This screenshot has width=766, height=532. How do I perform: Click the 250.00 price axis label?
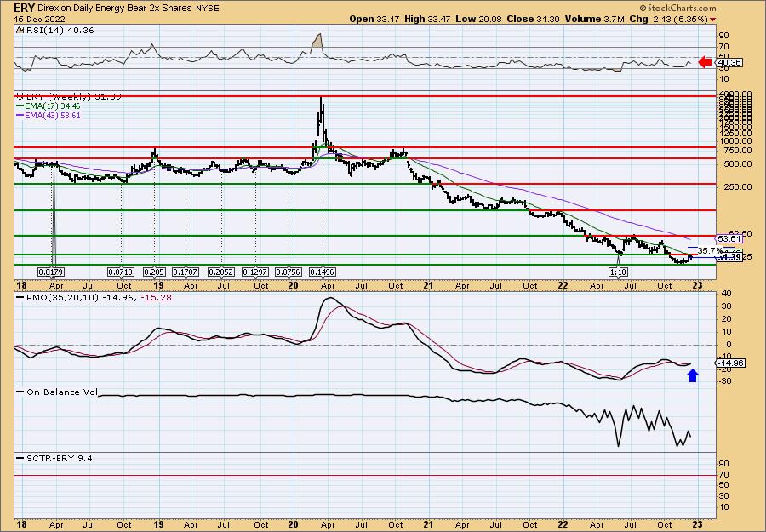pos(739,186)
